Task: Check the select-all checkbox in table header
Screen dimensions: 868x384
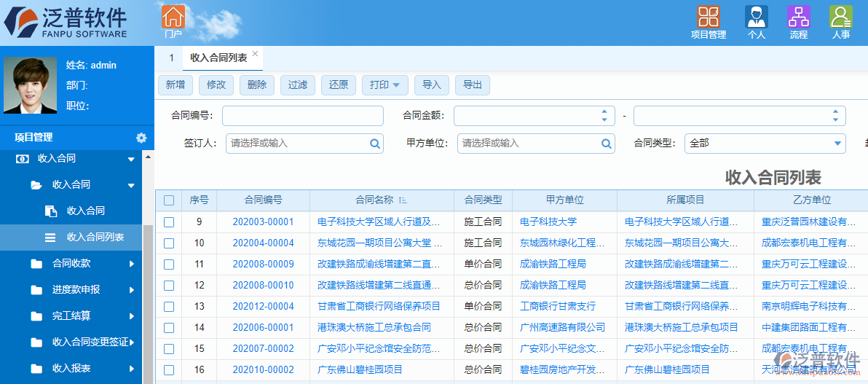Action: [x=169, y=200]
